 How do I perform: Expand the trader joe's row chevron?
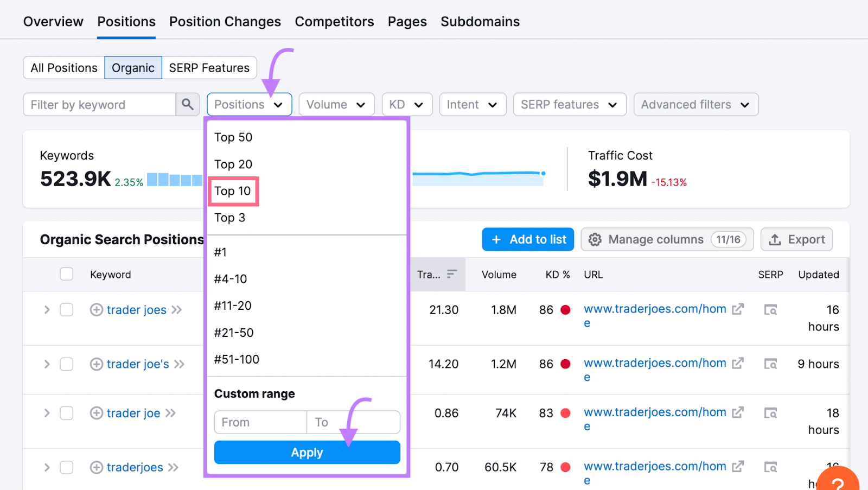point(47,364)
